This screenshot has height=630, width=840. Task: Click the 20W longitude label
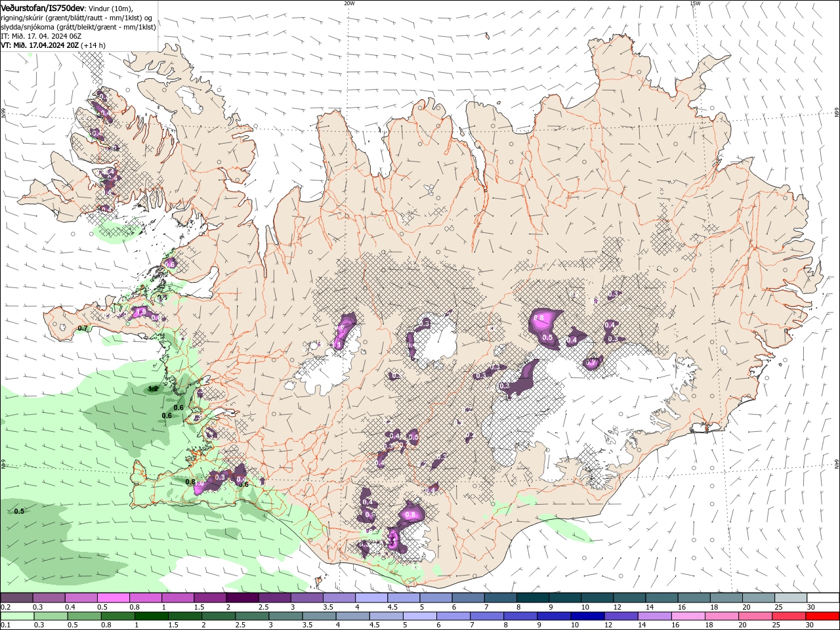click(349, 3)
